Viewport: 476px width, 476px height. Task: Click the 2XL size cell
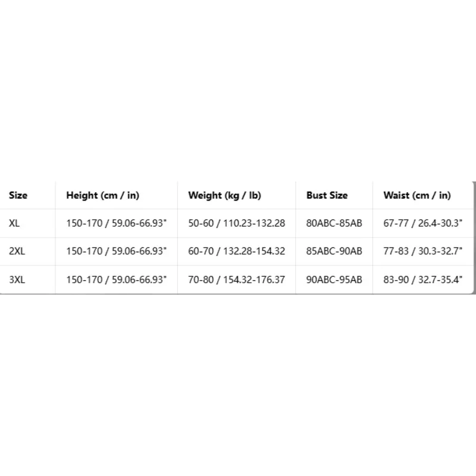tap(17, 251)
